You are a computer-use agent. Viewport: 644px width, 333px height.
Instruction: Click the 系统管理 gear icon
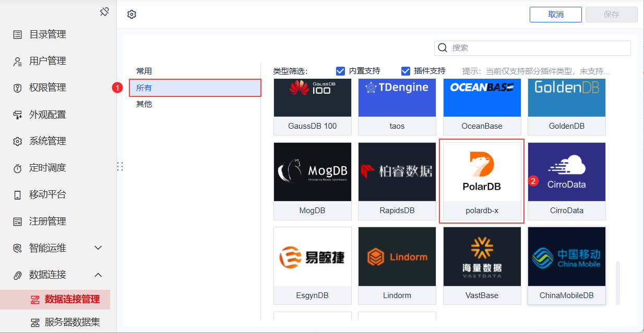pos(18,141)
